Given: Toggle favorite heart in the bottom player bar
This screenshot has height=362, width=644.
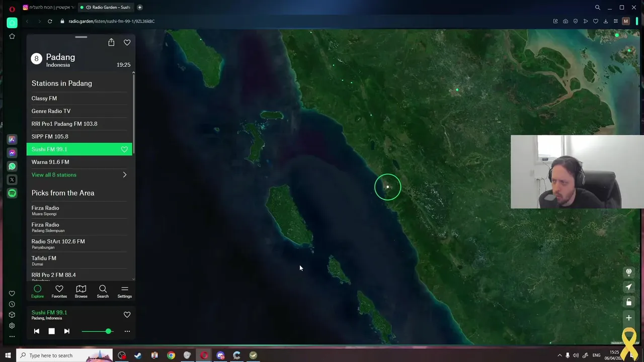Looking at the screenshot, I should 127,315.
